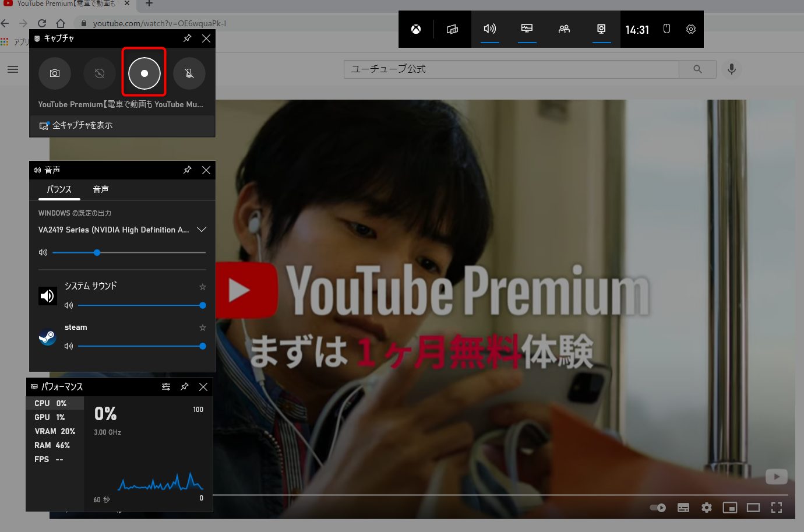The image size is (804, 532).
Task: Click the video progress bar
Action: tap(500, 495)
